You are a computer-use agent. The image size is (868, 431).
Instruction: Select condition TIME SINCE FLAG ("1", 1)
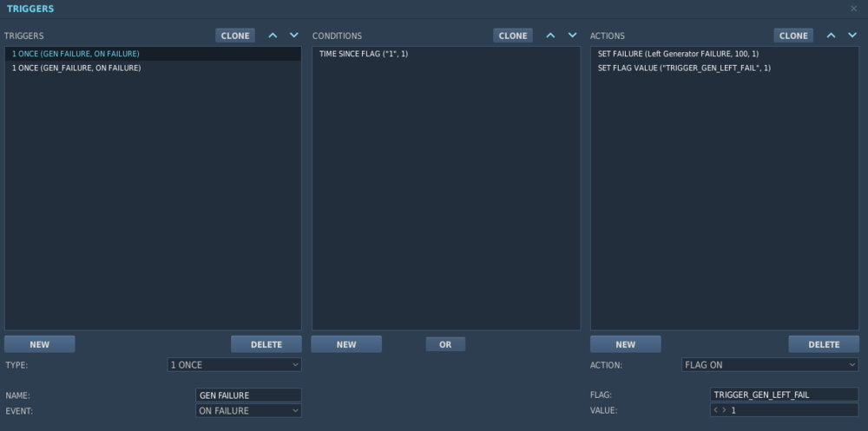click(446, 54)
